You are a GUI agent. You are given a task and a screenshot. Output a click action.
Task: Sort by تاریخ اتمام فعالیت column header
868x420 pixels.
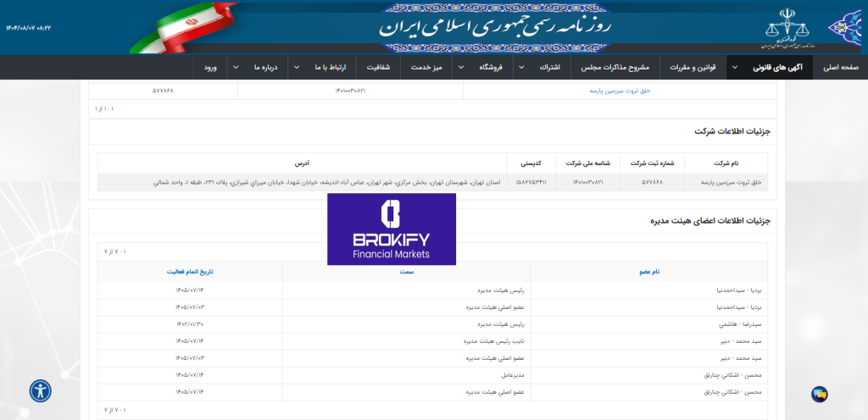click(190, 272)
